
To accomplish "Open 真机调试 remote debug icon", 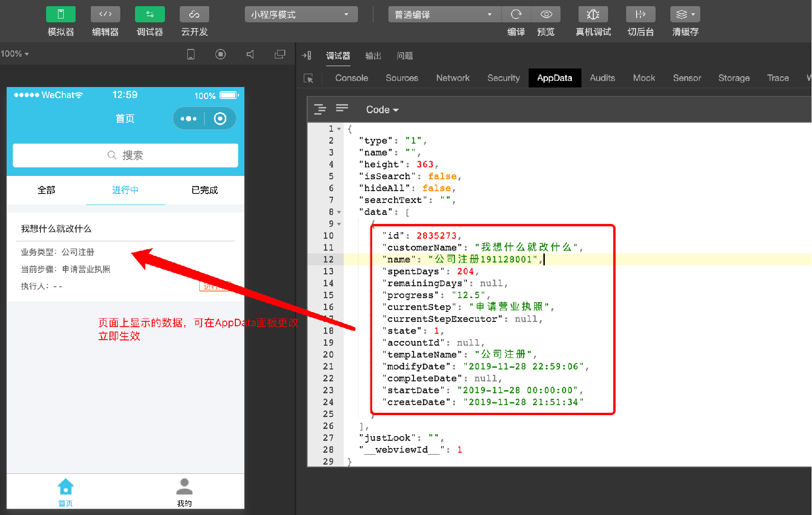I will click(593, 14).
